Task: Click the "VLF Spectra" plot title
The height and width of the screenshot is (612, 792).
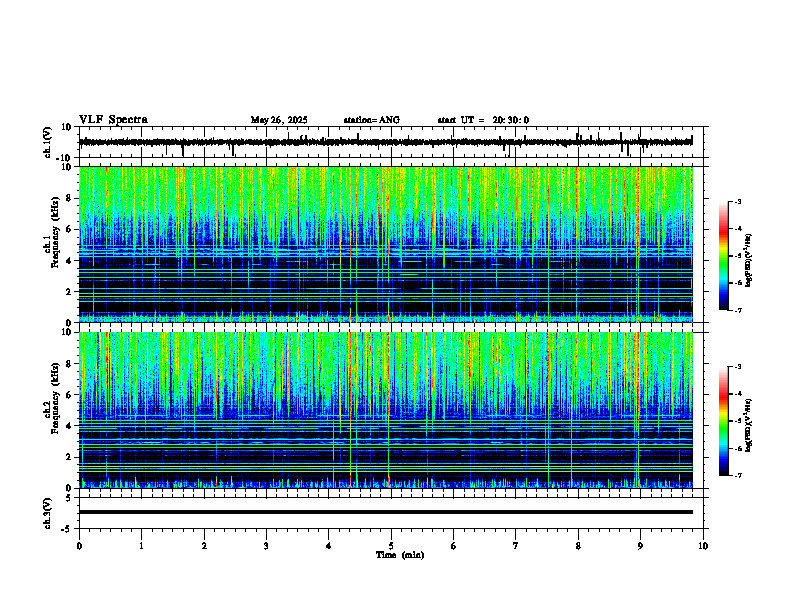Action: click(113, 120)
